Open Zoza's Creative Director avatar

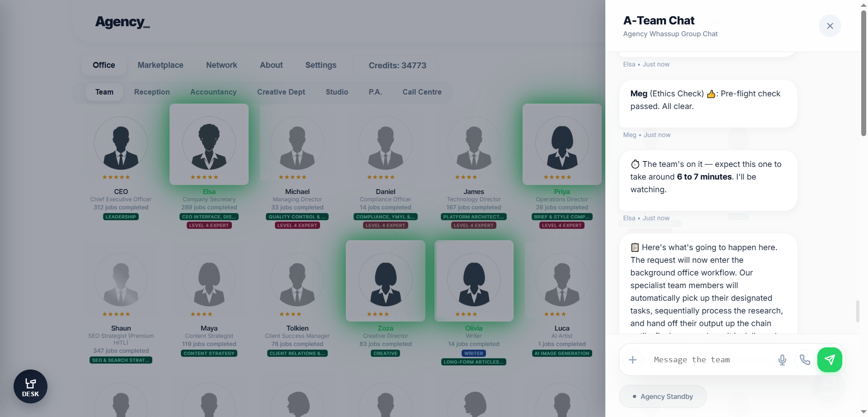tap(385, 280)
